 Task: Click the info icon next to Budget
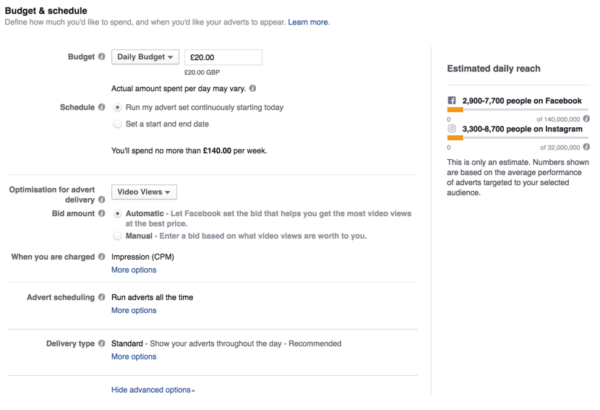click(x=101, y=57)
